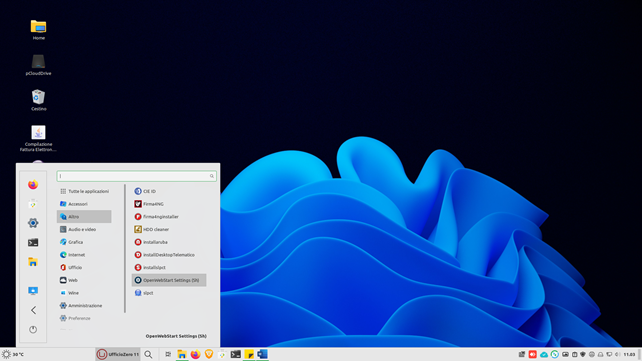Launch slpct from the list

(169, 293)
